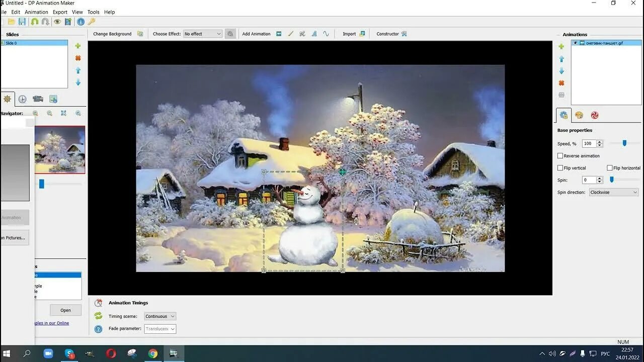Zoom out using Navigator's second magnifier
The height and width of the screenshot is (362, 644).
point(49,113)
